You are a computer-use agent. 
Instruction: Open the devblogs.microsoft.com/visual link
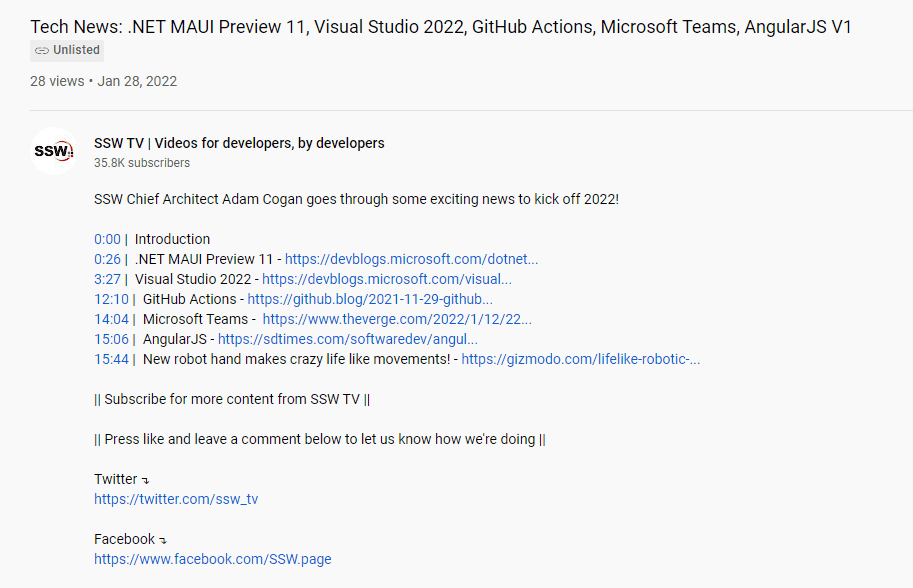[x=387, y=279]
